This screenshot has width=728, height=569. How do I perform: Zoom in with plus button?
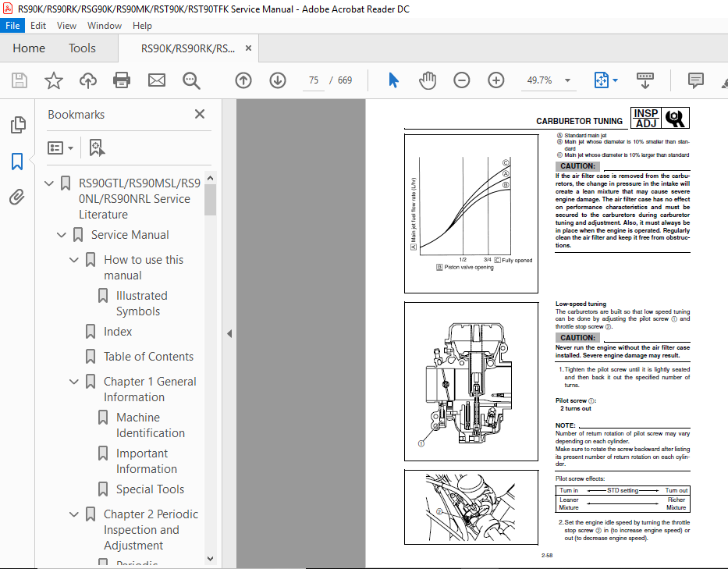click(x=495, y=80)
